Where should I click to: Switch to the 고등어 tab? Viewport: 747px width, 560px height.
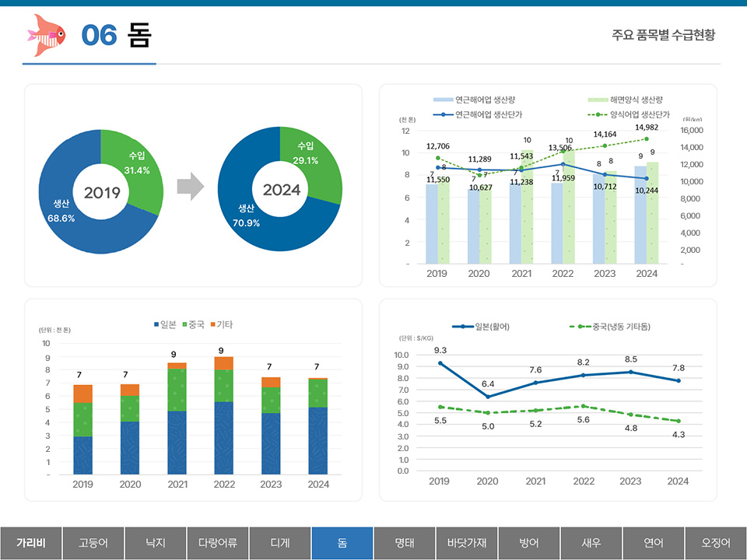click(x=93, y=544)
